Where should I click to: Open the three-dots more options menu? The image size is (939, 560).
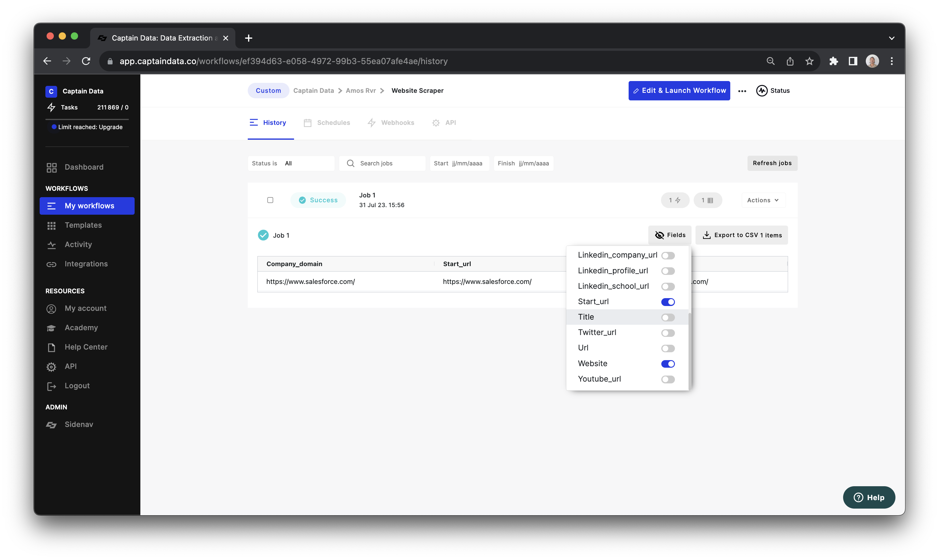742,91
